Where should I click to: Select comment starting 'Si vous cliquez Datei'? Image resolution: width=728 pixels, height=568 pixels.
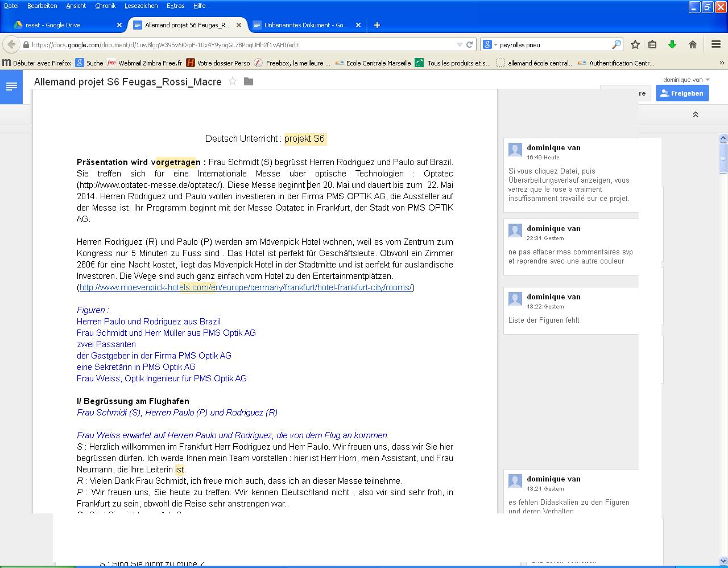point(570,175)
